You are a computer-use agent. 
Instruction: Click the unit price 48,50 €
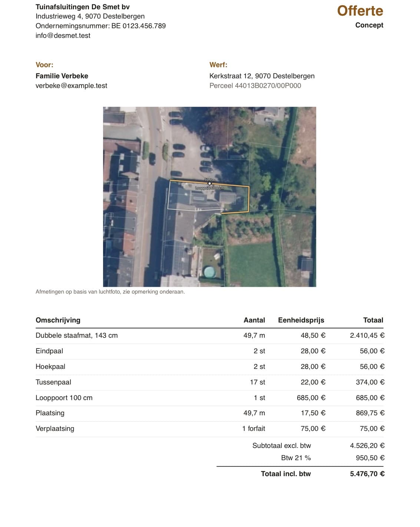tap(313, 335)
